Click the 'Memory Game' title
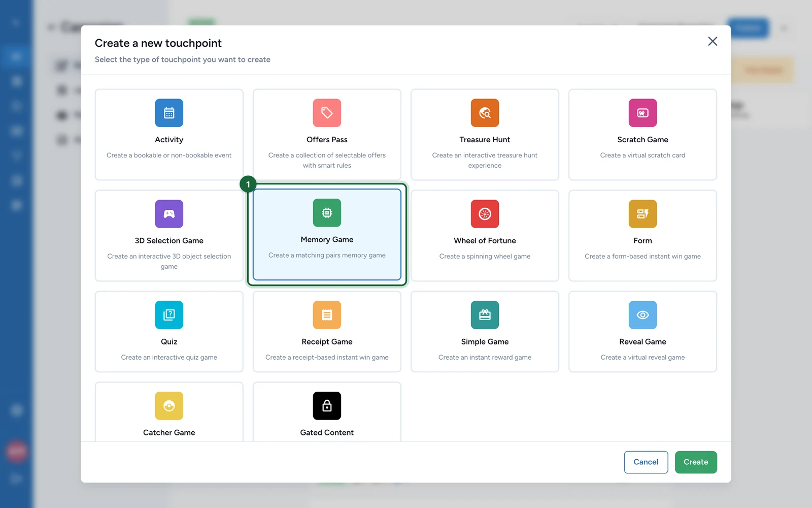This screenshot has height=508, width=812. 327,240
